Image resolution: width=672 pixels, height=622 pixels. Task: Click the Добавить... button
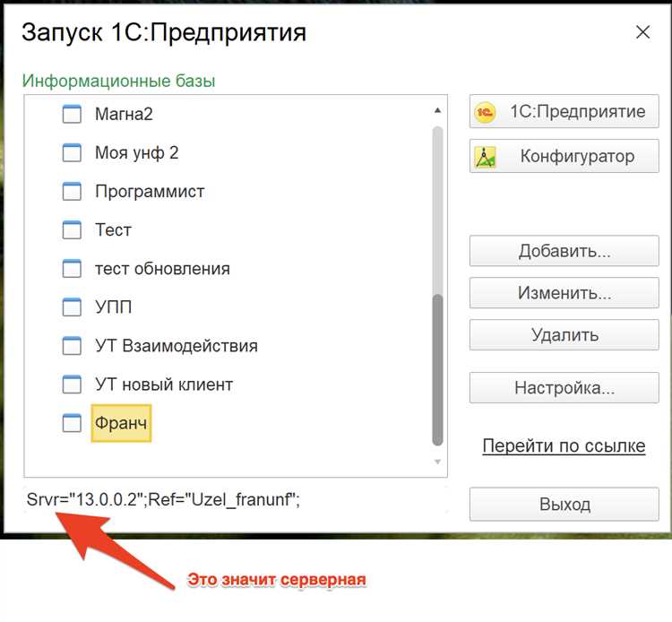pos(564,251)
